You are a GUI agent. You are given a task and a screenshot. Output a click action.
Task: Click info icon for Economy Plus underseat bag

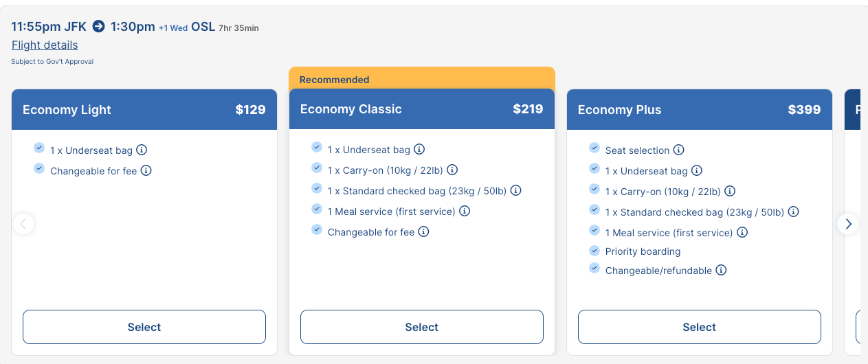coord(696,170)
